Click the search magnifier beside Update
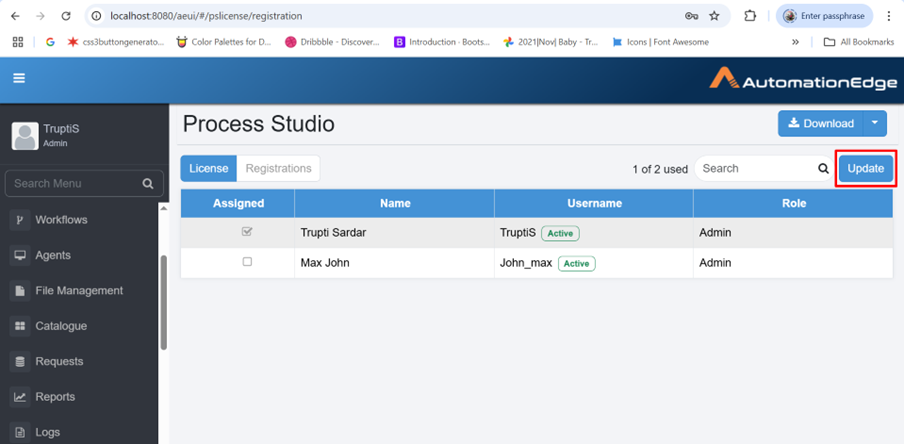The width and height of the screenshot is (904, 444). 823,168
